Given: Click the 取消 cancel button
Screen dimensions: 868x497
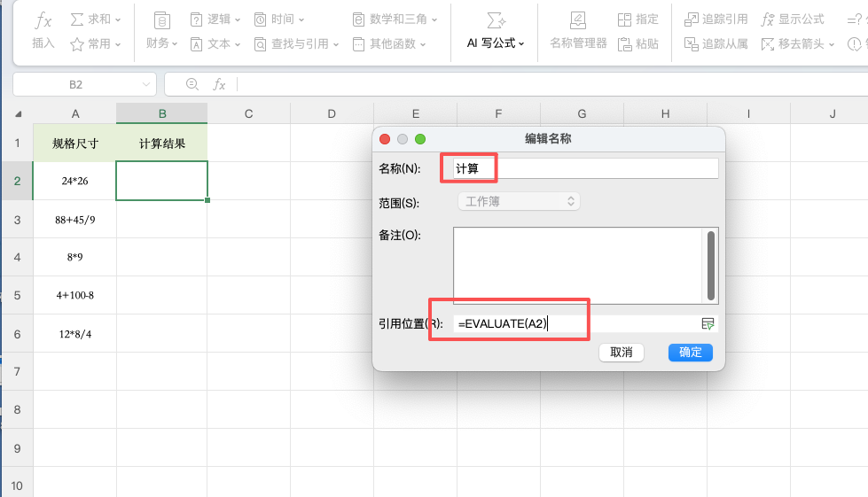Looking at the screenshot, I should (x=622, y=353).
